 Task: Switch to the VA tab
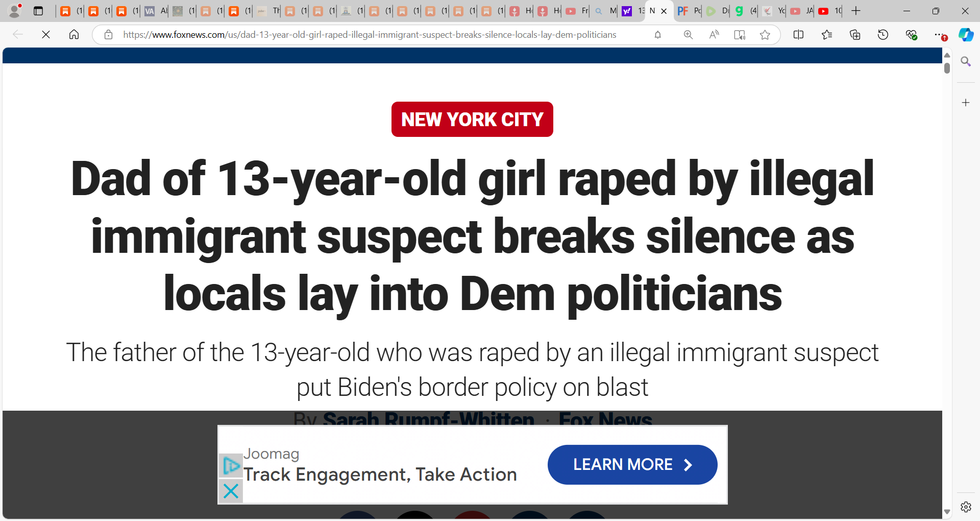click(155, 11)
